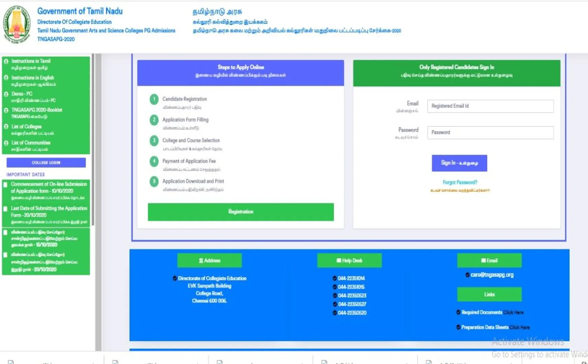The width and height of the screenshot is (588, 364).
Task: Select the Candidate Registration step text
Action: [x=185, y=99]
